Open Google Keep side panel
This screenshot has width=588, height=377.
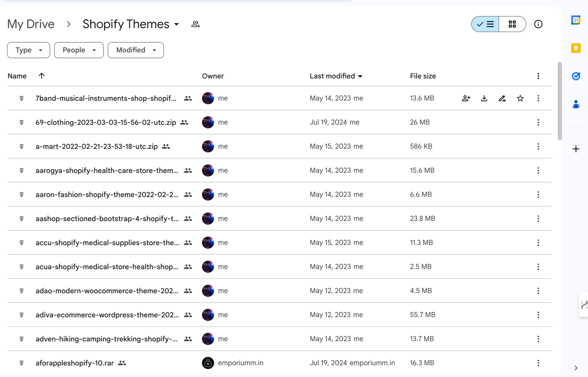click(575, 48)
